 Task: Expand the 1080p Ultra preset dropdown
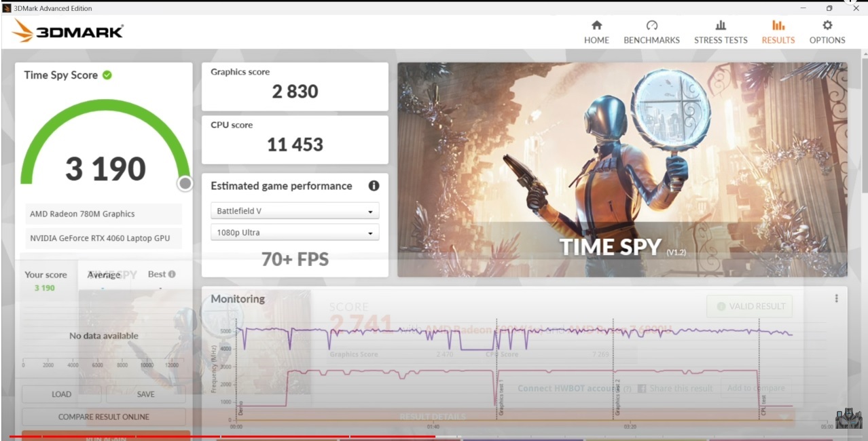point(295,233)
